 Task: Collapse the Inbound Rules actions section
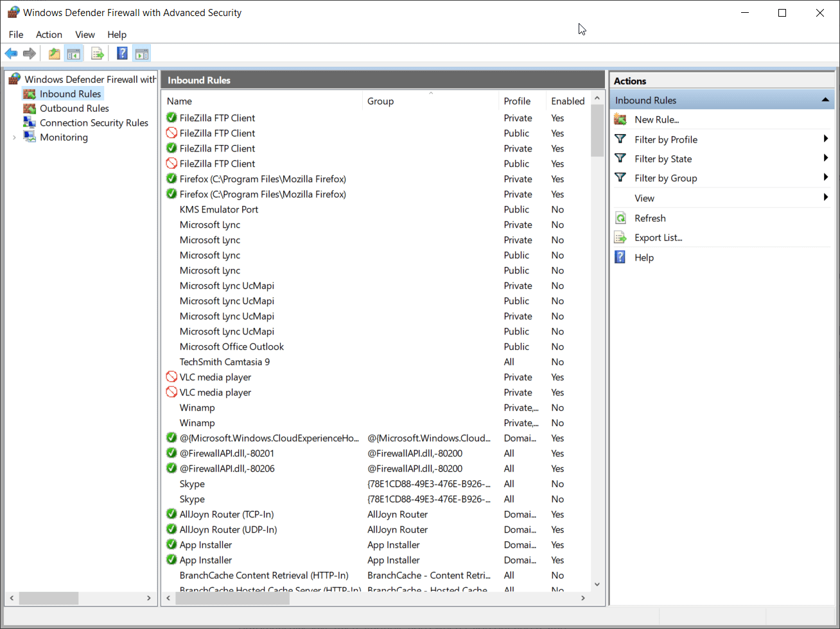click(825, 100)
